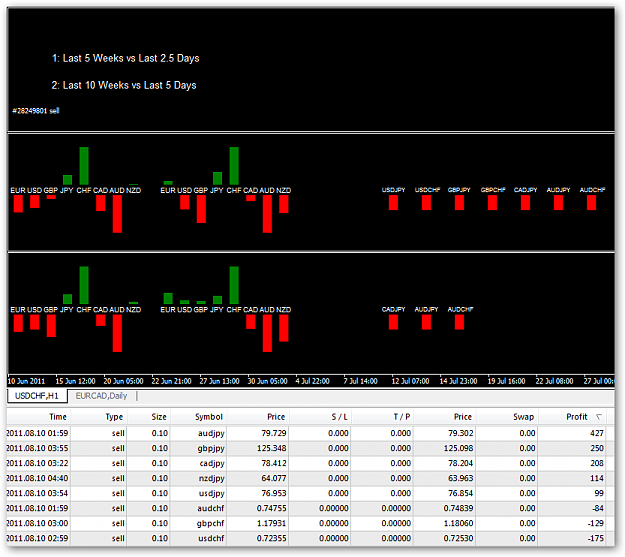Select the cadjpy trade symbol cell

coord(212,463)
